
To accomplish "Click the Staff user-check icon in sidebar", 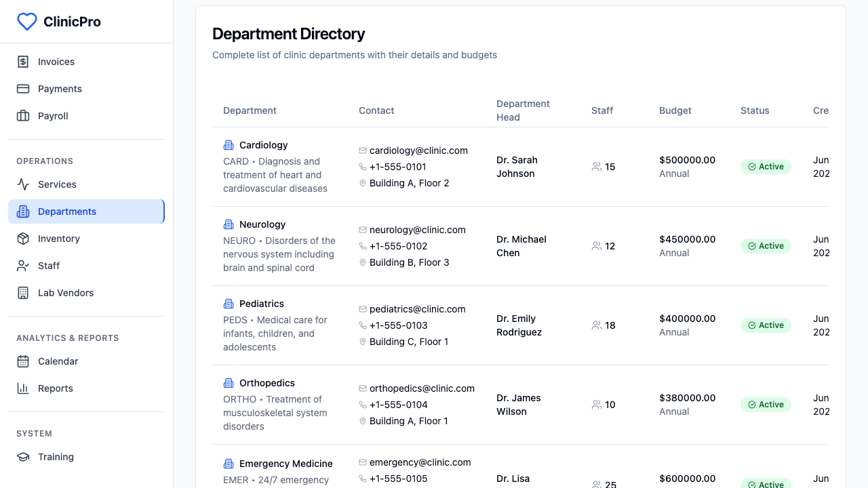I will point(23,266).
